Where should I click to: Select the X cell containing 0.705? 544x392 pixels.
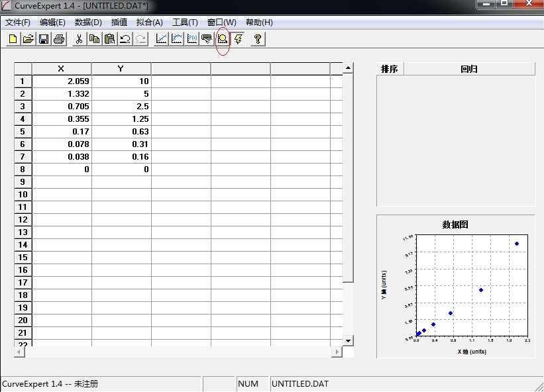click(x=62, y=107)
